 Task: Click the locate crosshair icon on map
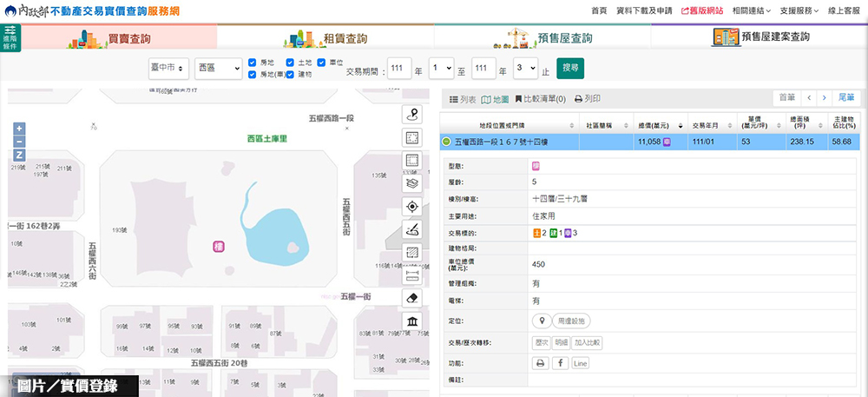[412, 207]
